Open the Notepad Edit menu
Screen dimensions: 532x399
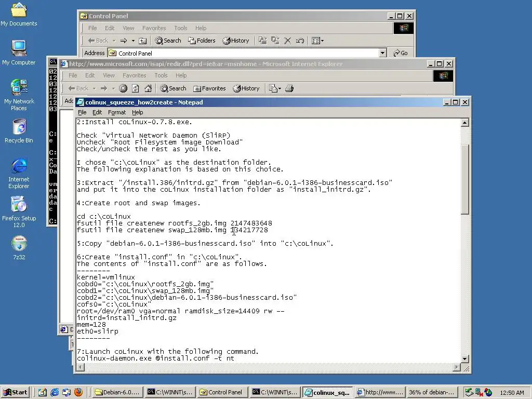(97, 112)
